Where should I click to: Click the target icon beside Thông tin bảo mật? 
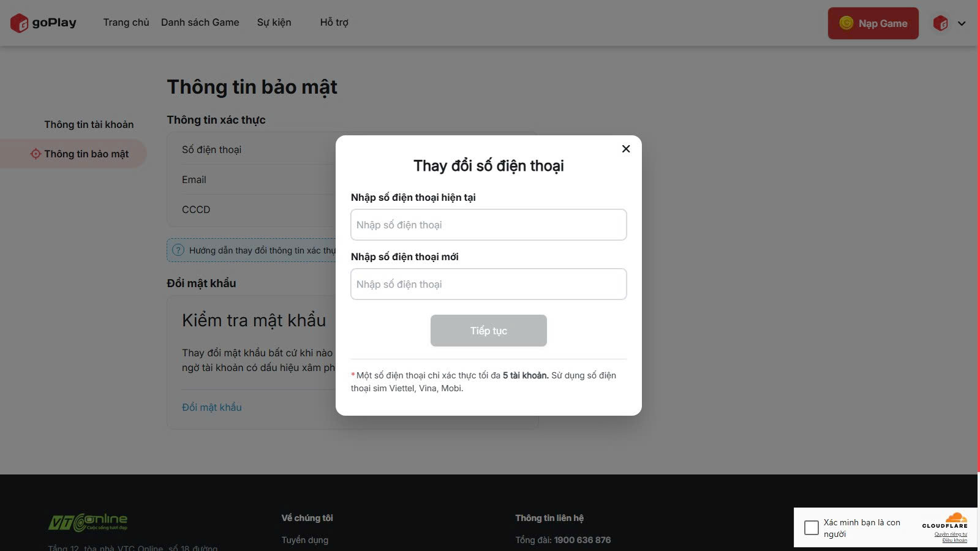[x=36, y=154]
